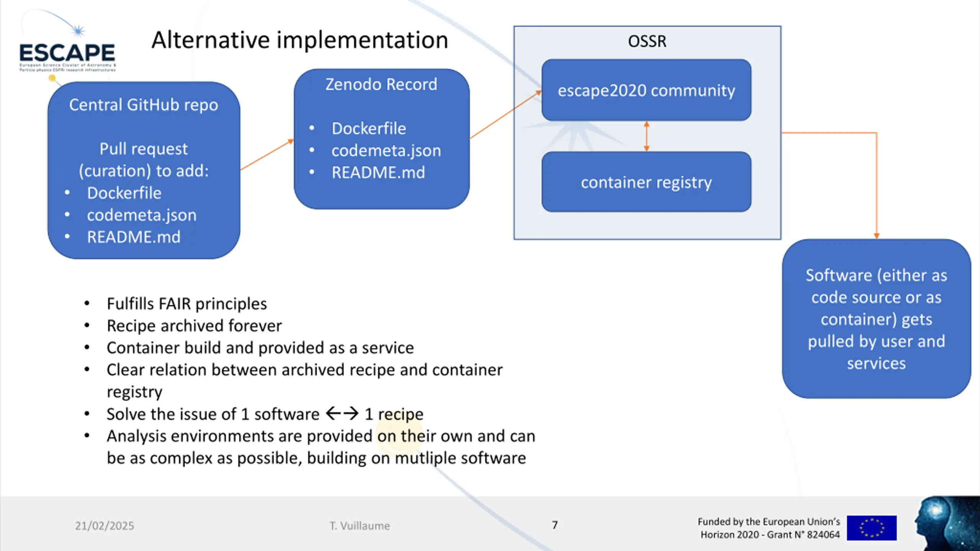Select the Zenodo Record box
This screenshot has height=551, width=980.
(382, 139)
